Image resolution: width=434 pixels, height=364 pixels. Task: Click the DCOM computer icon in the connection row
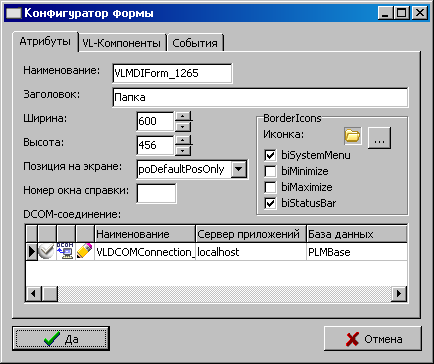[x=66, y=252]
